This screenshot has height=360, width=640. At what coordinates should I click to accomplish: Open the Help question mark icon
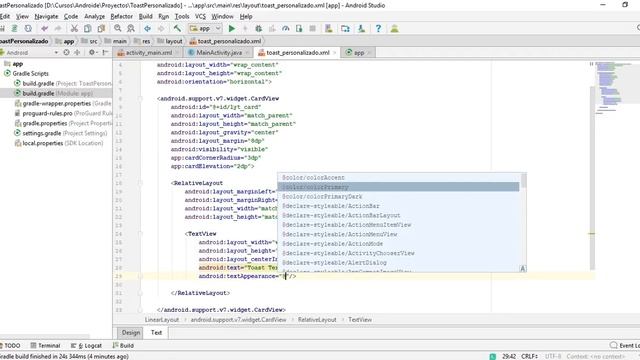pos(378,29)
